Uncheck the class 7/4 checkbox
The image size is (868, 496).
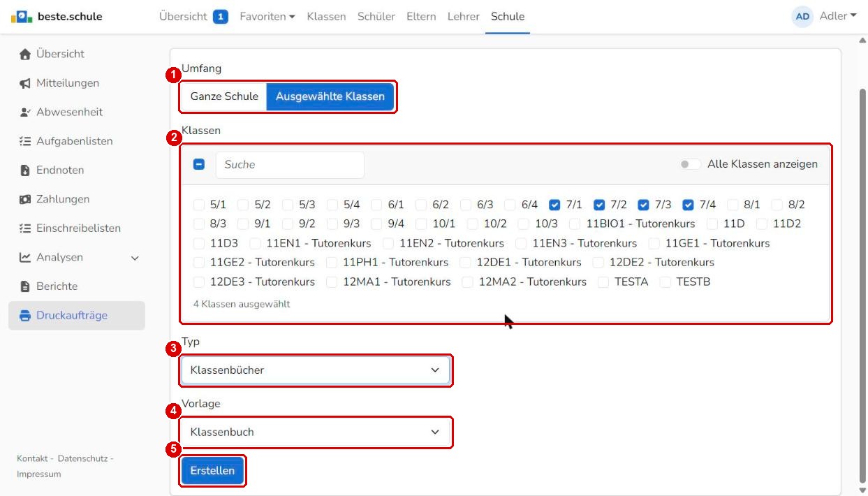[688, 205]
